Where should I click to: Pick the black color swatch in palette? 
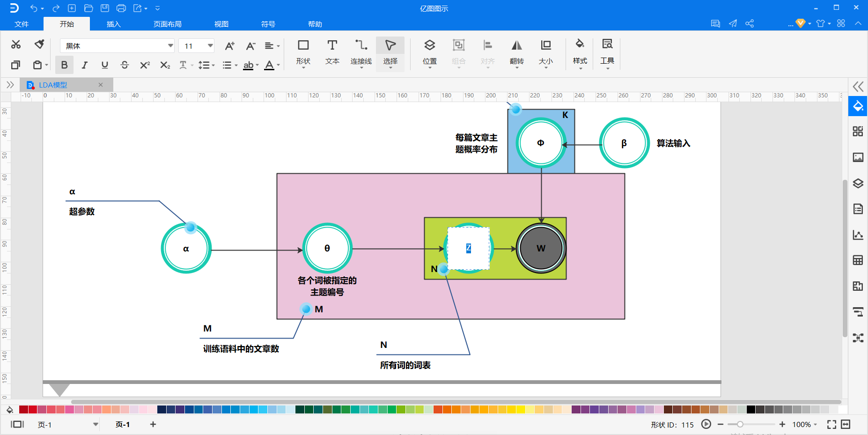pyautogui.click(x=751, y=410)
